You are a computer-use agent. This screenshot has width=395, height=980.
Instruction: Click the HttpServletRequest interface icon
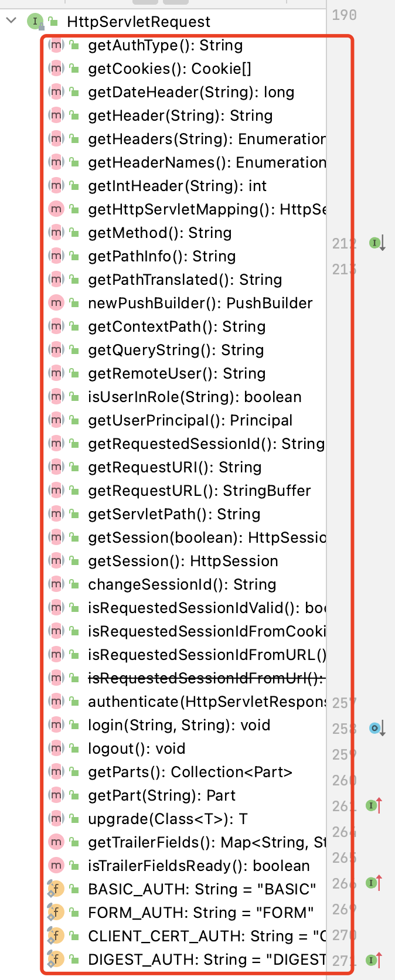click(x=35, y=22)
